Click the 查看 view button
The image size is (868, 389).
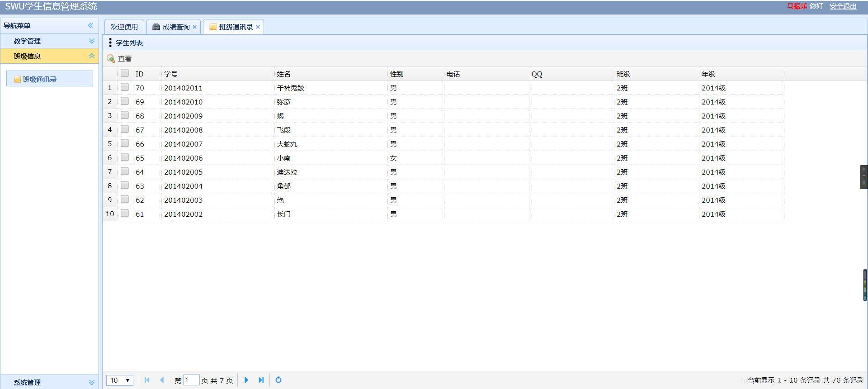119,58
